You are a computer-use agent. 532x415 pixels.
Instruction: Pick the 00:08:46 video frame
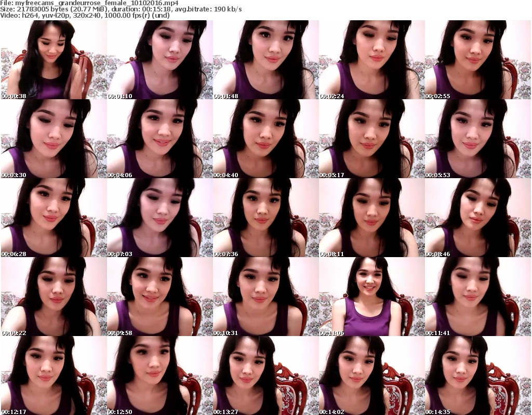point(478,218)
